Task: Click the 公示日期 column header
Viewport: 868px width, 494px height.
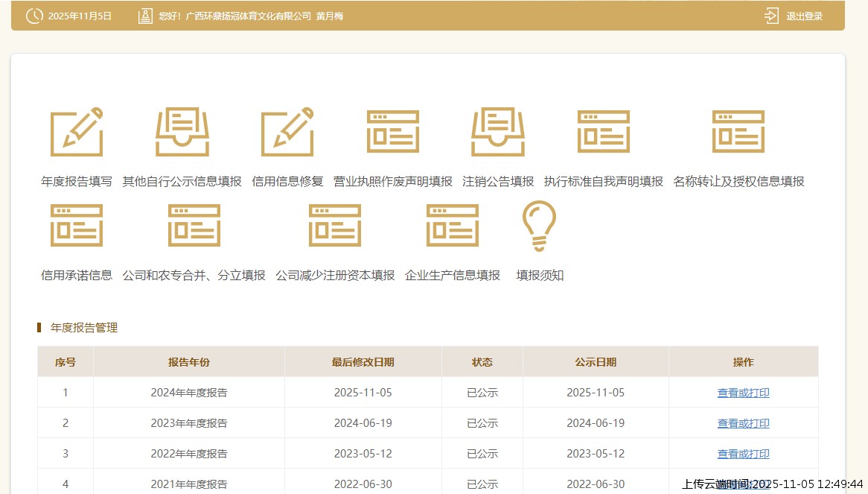Action: click(x=596, y=362)
